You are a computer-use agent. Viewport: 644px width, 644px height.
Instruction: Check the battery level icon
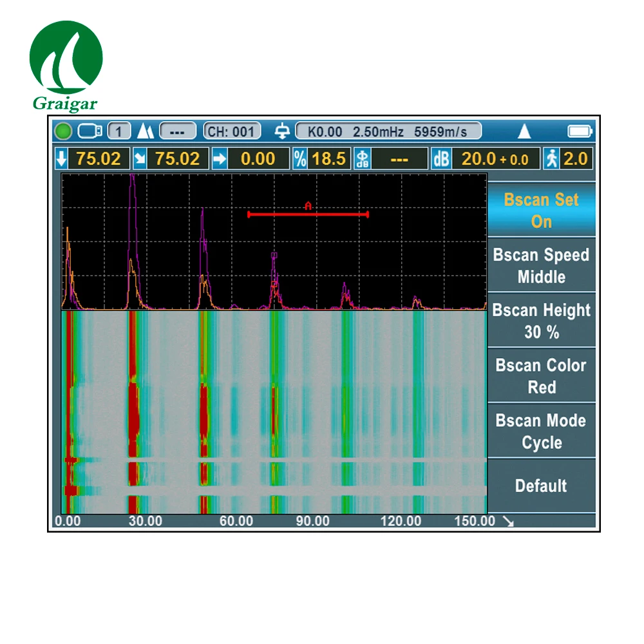580,131
